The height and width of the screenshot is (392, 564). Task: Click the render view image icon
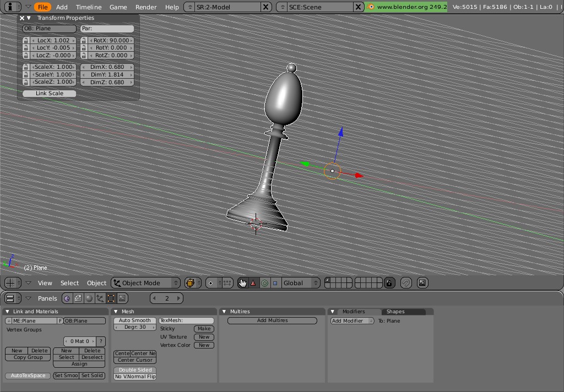tap(422, 283)
